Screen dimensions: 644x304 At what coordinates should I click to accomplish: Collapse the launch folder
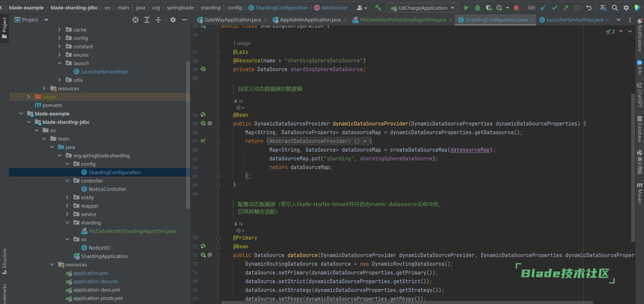pyautogui.click(x=59, y=63)
